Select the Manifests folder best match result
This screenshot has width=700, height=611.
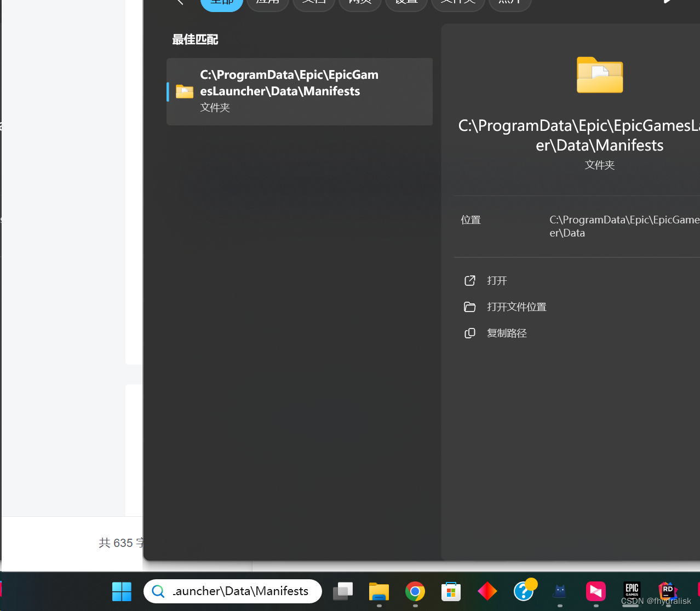(300, 91)
